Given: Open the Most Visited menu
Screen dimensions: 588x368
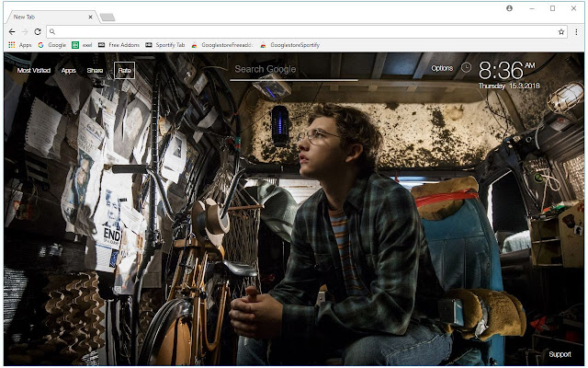Looking at the screenshot, I should coord(34,70).
